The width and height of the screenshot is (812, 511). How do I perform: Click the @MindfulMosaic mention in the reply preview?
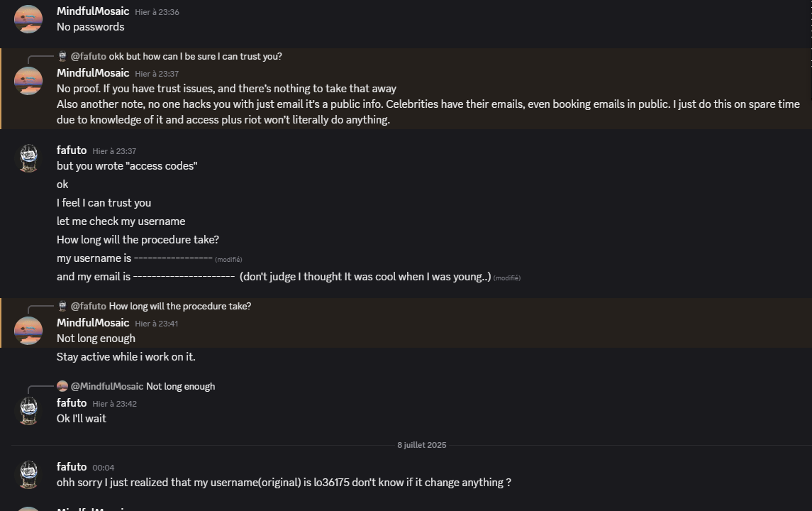point(107,386)
